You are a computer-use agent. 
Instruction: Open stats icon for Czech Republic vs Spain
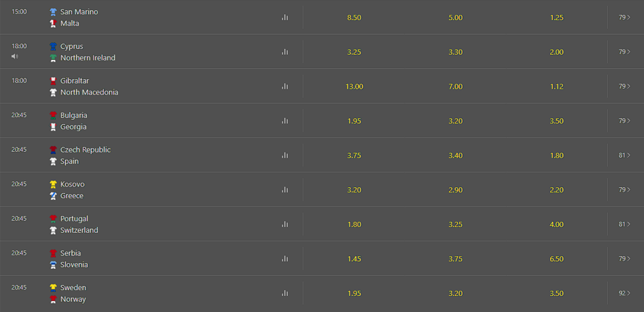tap(285, 155)
